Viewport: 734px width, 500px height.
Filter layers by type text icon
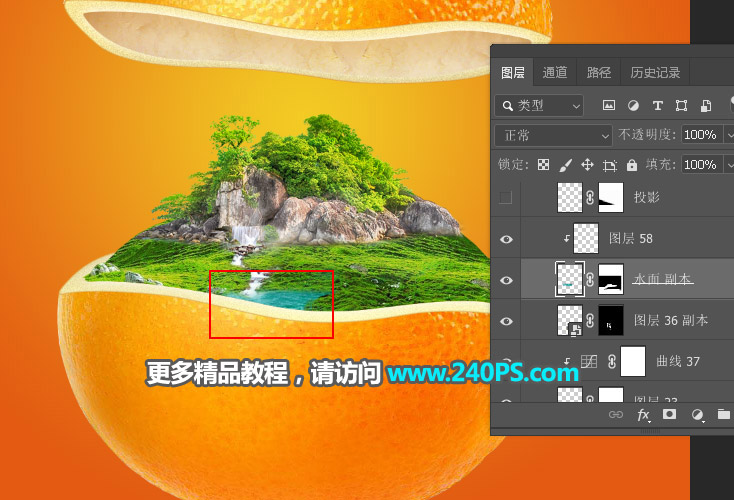pos(658,105)
